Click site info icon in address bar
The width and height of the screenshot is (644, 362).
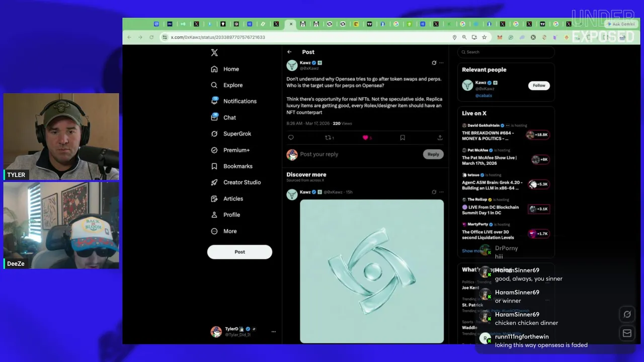(165, 37)
